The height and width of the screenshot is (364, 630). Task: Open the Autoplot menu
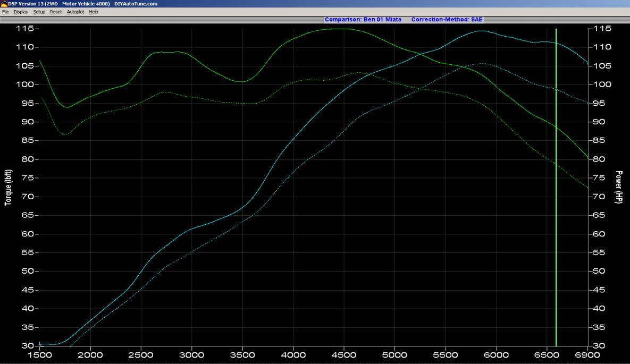pos(75,12)
